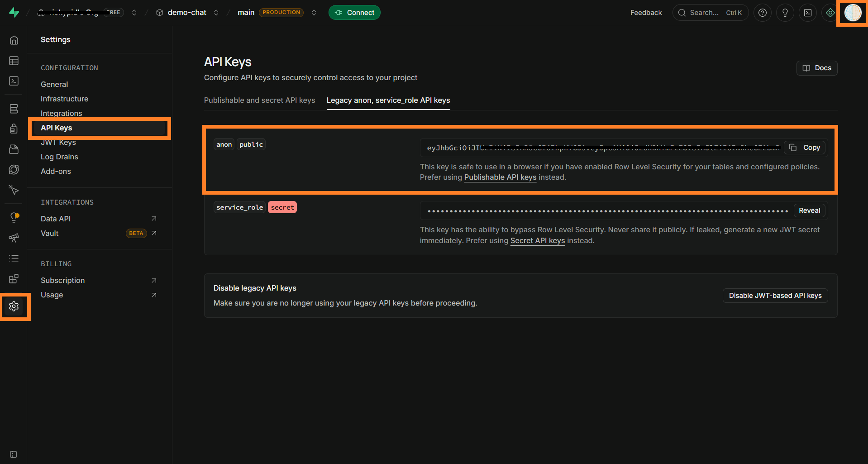The width and height of the screenshot is (868, 464).
Task: Open the Realtime cursor icon in sidebar
Action: (x=14, y=190)
